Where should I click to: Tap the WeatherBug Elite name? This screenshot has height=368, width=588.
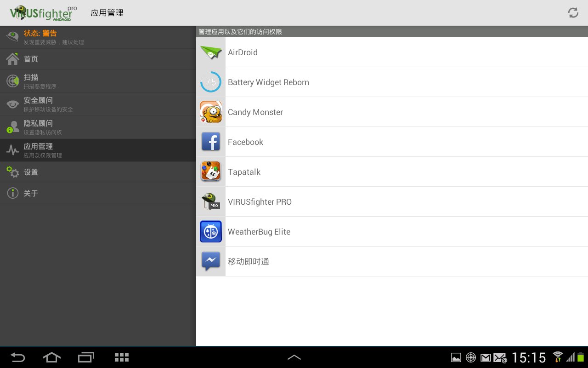click(x=259, y=232)
